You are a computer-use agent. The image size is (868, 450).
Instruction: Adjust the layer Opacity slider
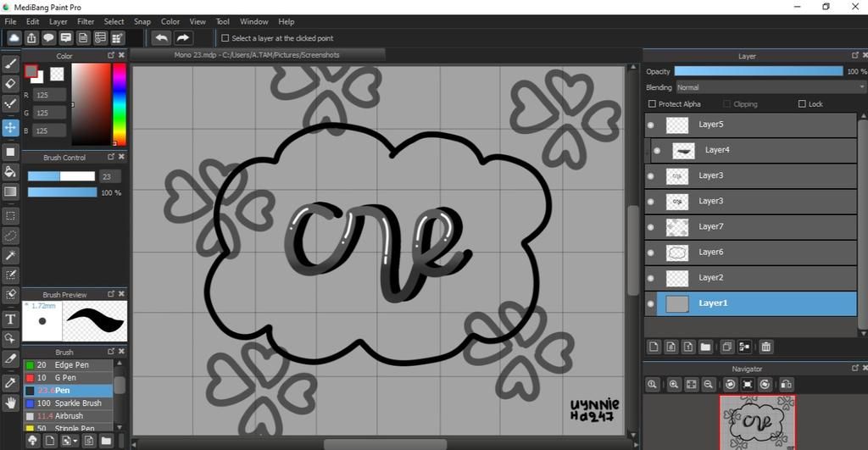pos(759,71)
